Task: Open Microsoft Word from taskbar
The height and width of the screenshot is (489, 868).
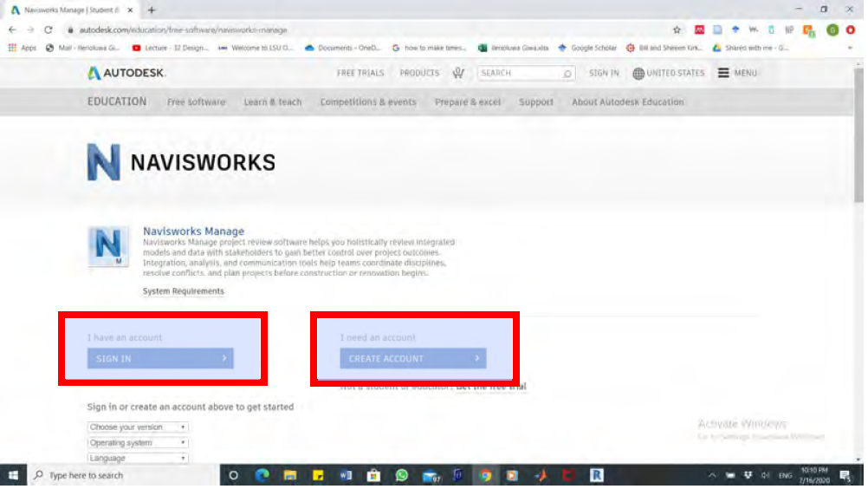Action: [346, 475]
